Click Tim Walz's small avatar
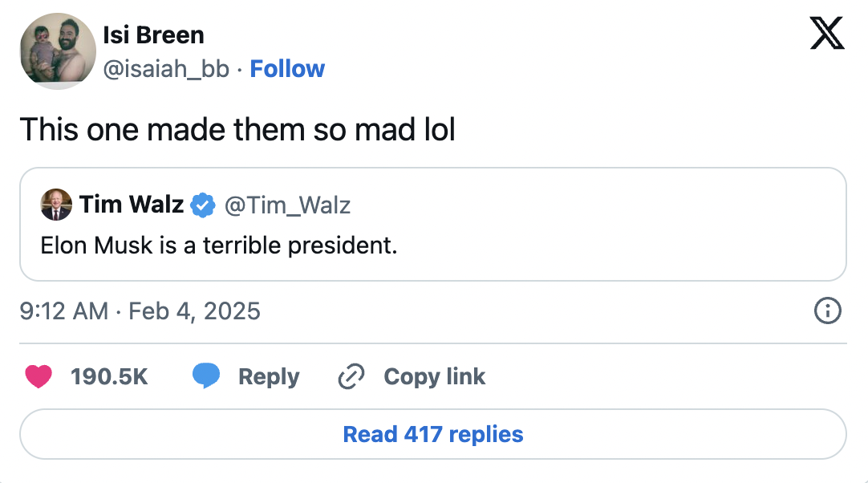 (x=56, y=205)
